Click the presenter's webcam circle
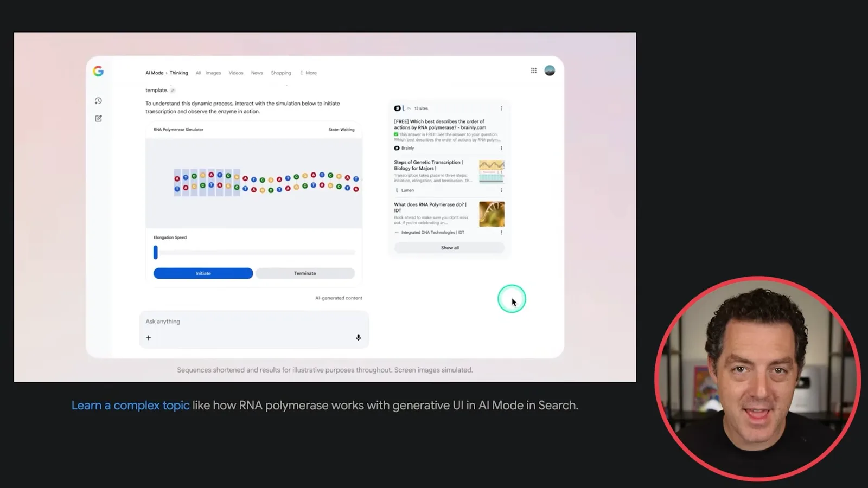 click(x=758, y=378)
